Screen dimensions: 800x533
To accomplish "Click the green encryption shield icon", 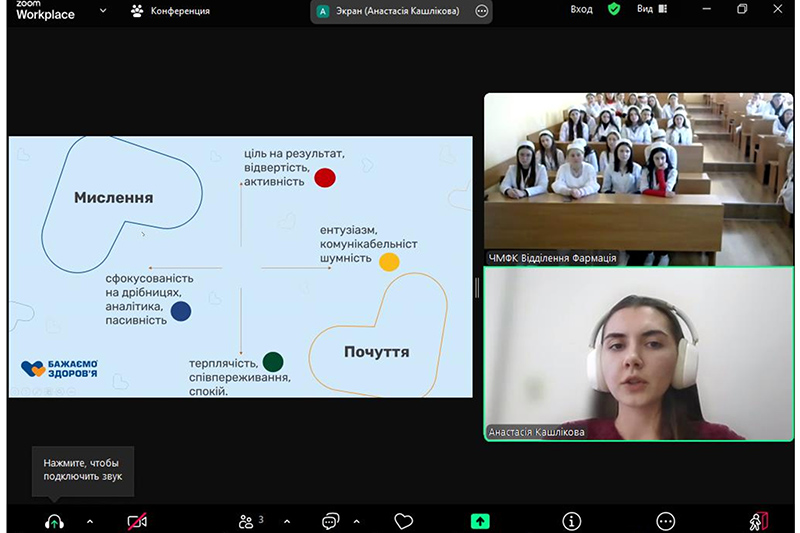I will (x=614, y=10).
